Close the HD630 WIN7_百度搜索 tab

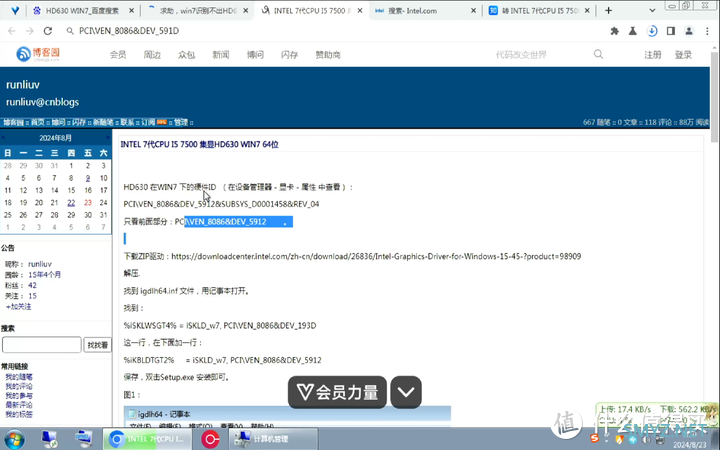tap(131, 11)
